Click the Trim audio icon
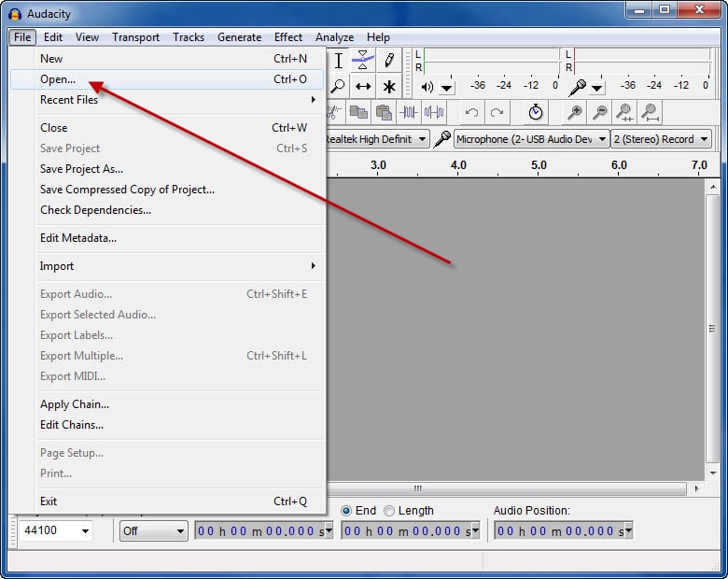The width and height of the screenshot is (728, 579). pyautogui.click(x=409, y=112)
